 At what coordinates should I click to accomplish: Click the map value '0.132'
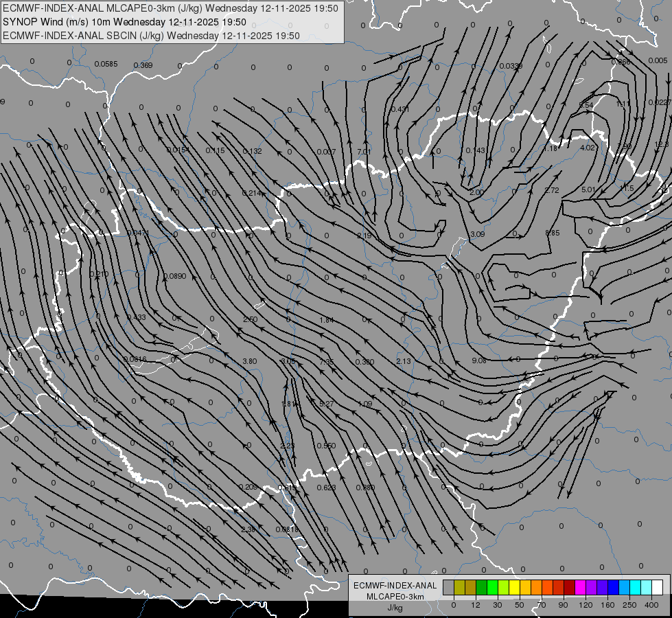click(252, 151)
